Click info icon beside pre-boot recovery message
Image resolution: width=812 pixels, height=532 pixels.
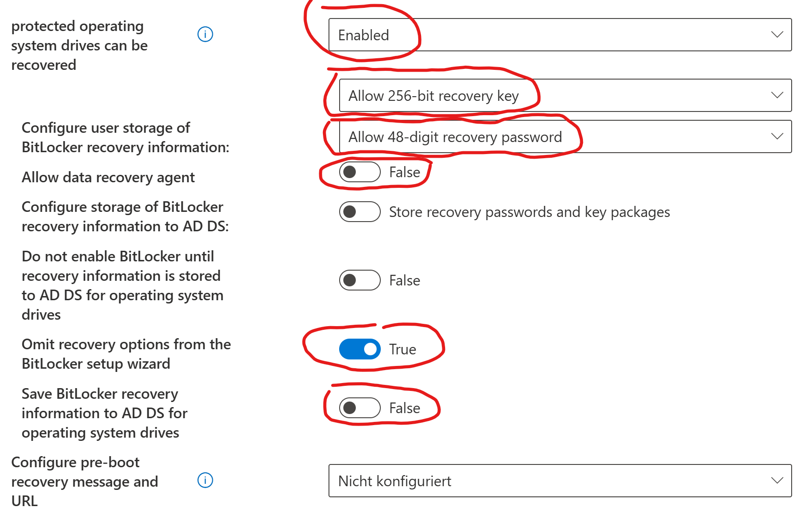205,481
